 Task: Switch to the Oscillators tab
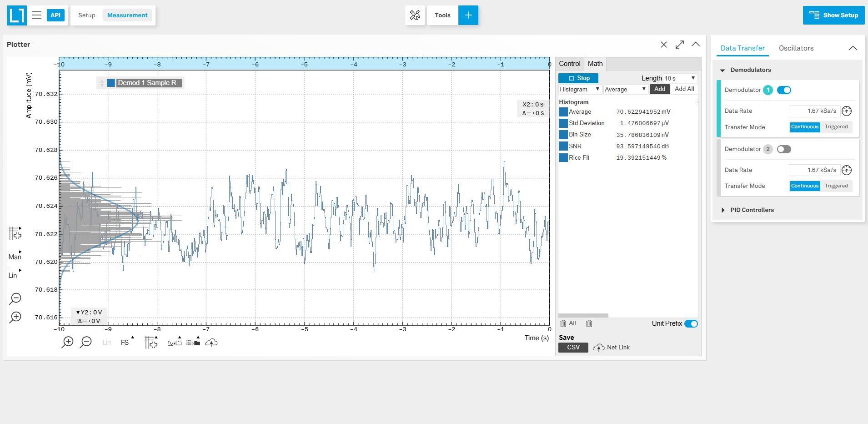[x=796, y=48]
